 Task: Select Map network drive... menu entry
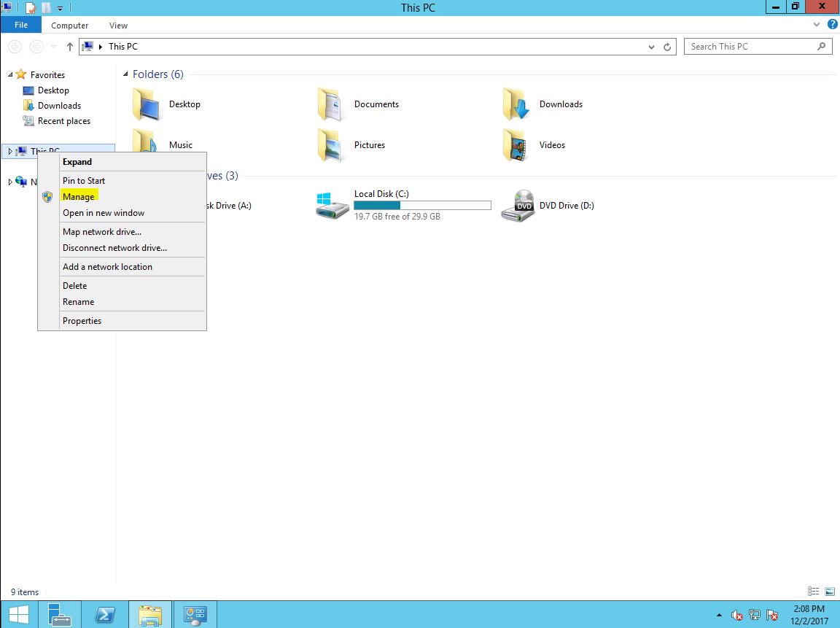(102, 232)
